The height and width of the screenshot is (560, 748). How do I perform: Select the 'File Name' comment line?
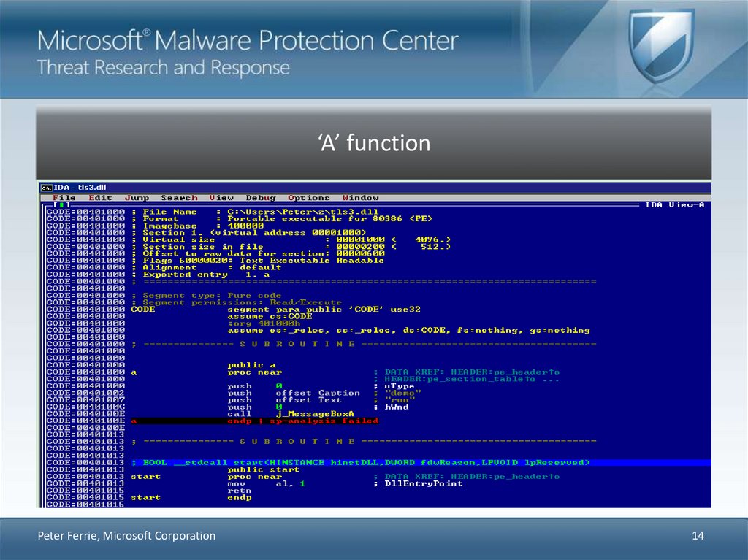click(255, 212)
